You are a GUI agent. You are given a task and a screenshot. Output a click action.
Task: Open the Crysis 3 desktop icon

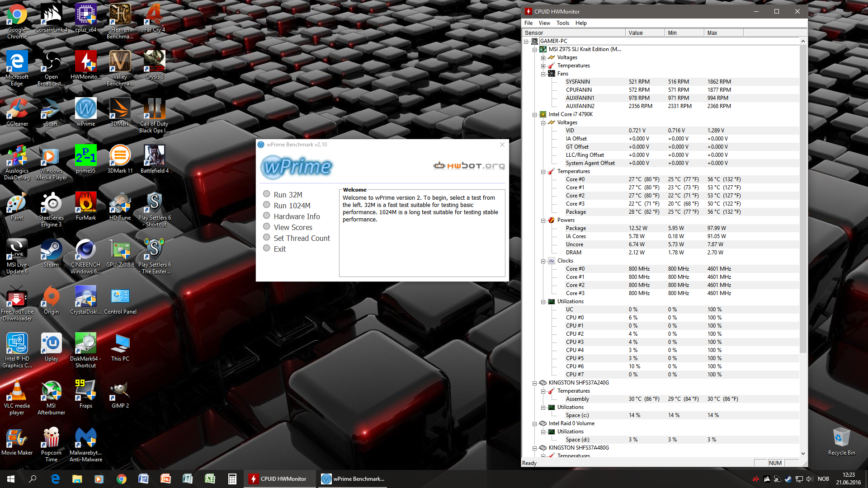click(154, 65)
